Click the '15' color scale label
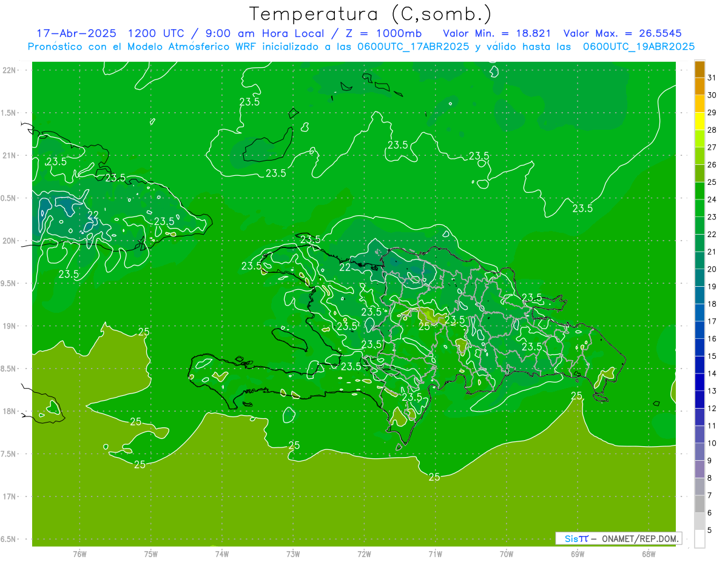 [x=712, y=356]
